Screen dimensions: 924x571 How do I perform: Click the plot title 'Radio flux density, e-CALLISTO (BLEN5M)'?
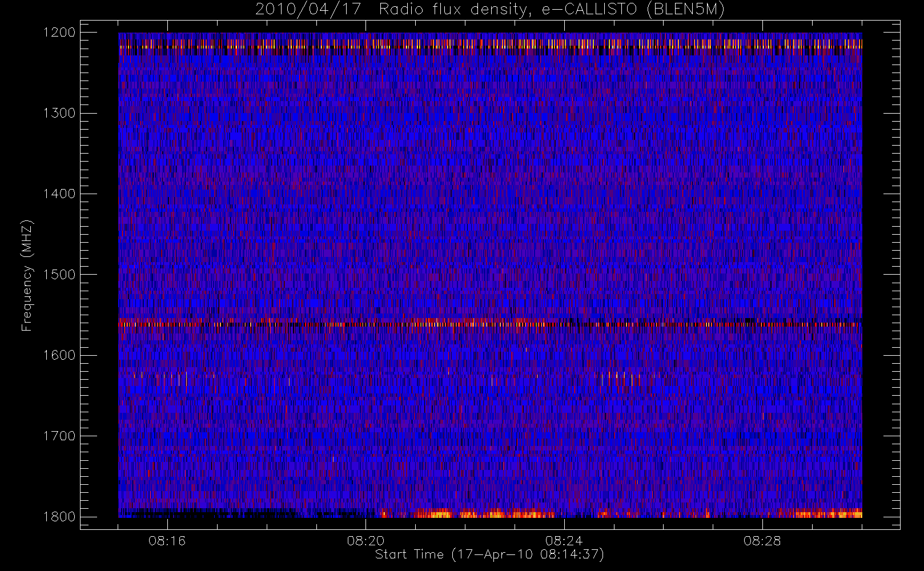click(552, 10)
